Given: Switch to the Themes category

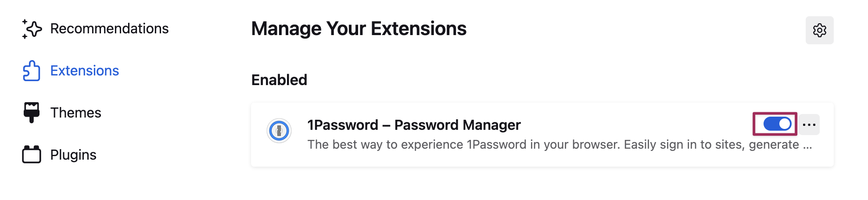Looking at the screenshot, I should coord(75,113).
